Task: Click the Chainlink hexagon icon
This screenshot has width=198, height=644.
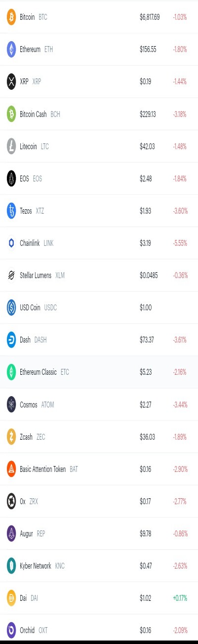Action: pos(11,243)
